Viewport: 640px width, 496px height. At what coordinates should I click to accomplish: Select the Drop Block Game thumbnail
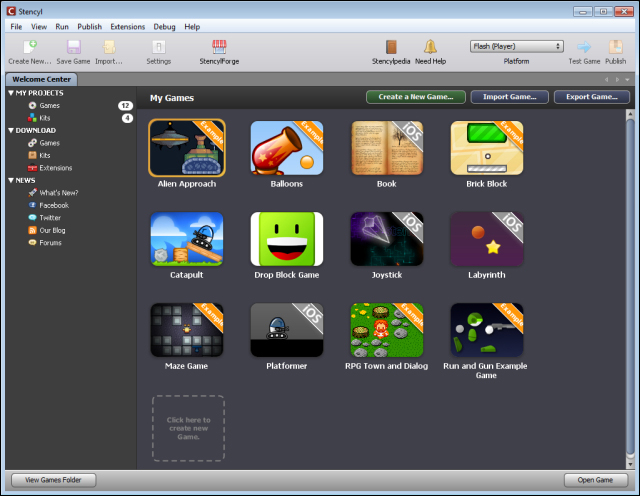pyautogui.click(x=287, y=239)
